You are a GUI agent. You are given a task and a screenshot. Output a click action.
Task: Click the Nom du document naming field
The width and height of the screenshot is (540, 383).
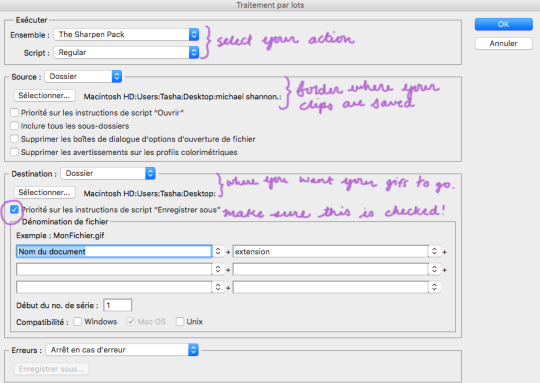point(114,251)
